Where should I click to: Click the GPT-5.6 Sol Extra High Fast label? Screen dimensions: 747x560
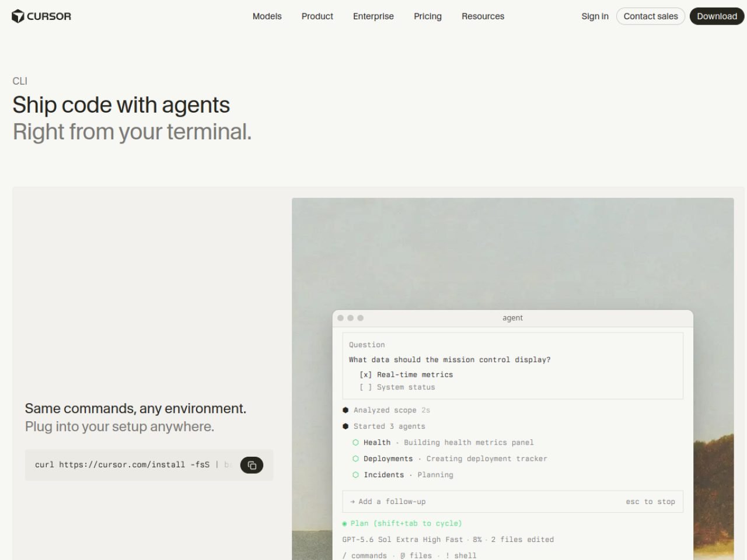tap(403, 540)
